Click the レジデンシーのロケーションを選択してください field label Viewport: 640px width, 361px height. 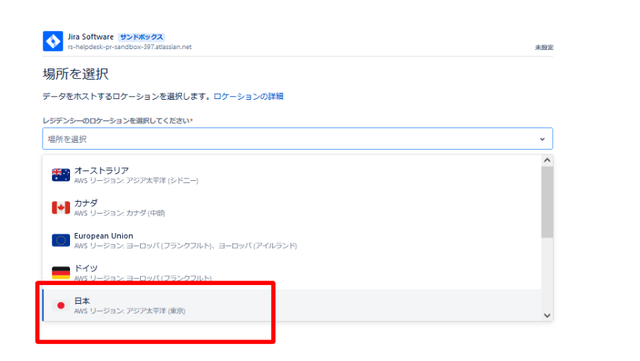tap(116, 121)
